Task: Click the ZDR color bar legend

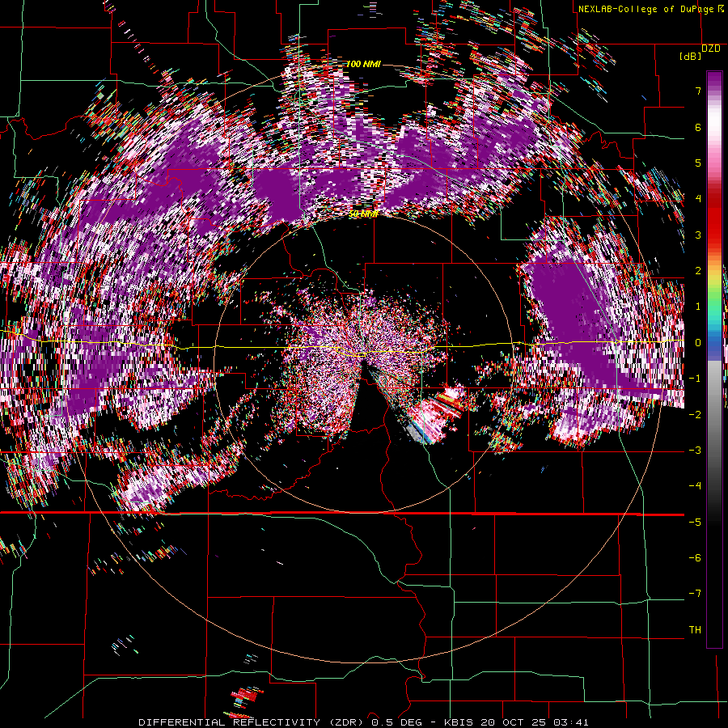Action: pos(714,359)
